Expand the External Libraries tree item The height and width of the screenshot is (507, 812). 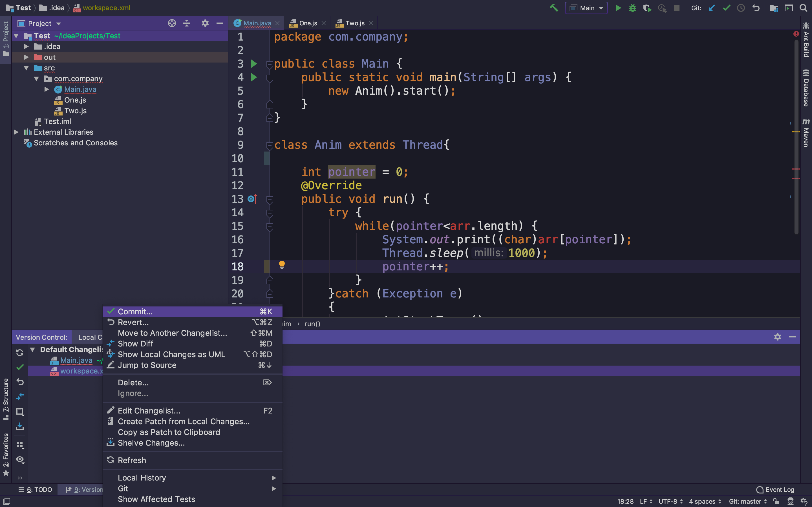click(16, 132)
